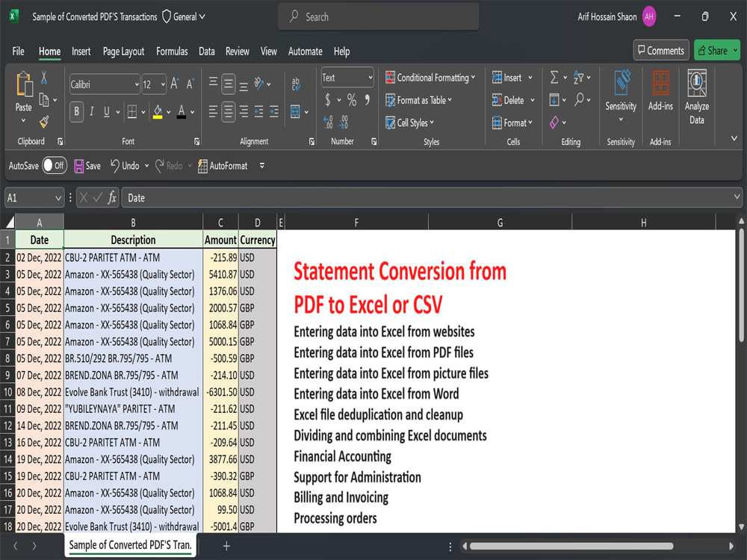Click the Clear eraser icon
Image resolution: width=747 pixels, height=560 pixels.
point(554,122)
